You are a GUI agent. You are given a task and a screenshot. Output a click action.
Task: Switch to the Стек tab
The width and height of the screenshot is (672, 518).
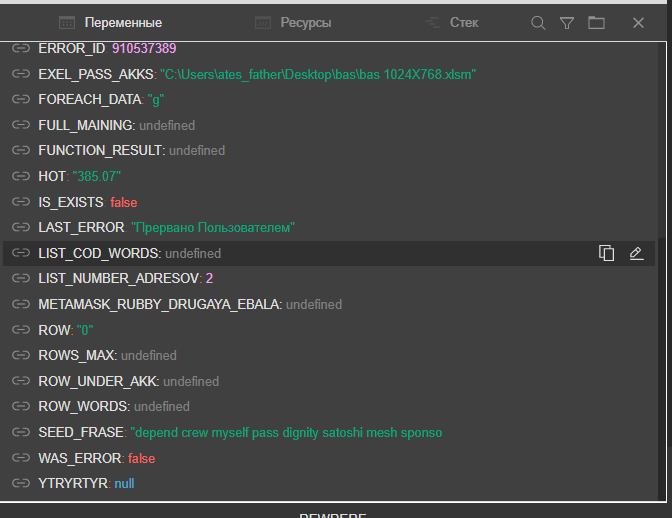pyautogui.click(x=451, y=23)
